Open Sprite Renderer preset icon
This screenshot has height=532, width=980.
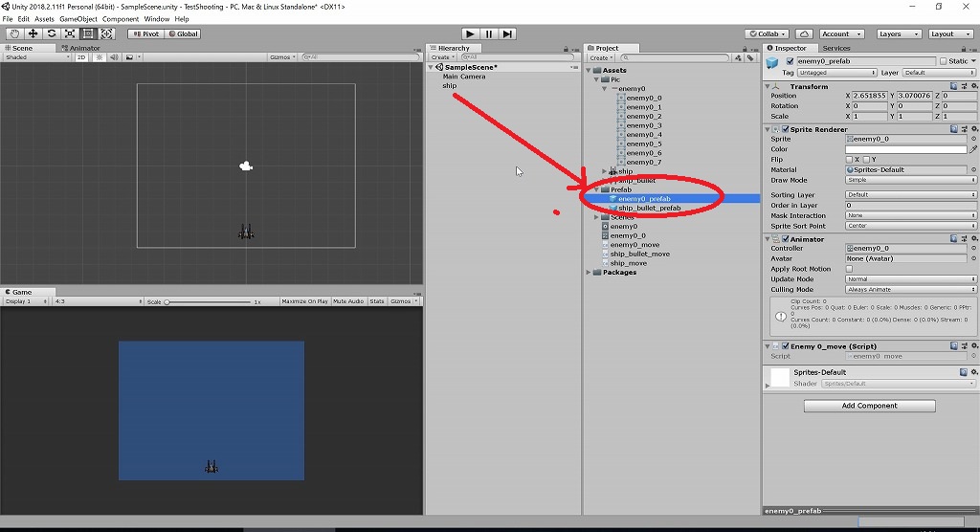coord(965,129)
